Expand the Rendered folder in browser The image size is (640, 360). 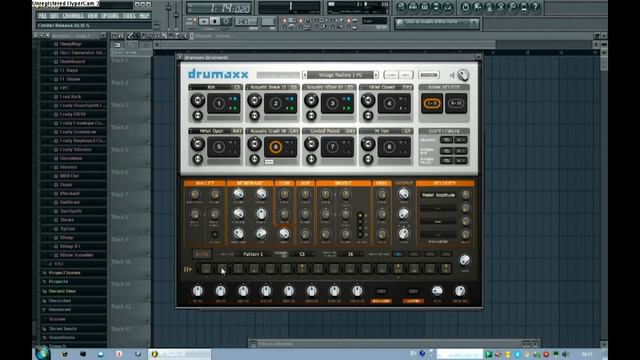tap(60, 310)
